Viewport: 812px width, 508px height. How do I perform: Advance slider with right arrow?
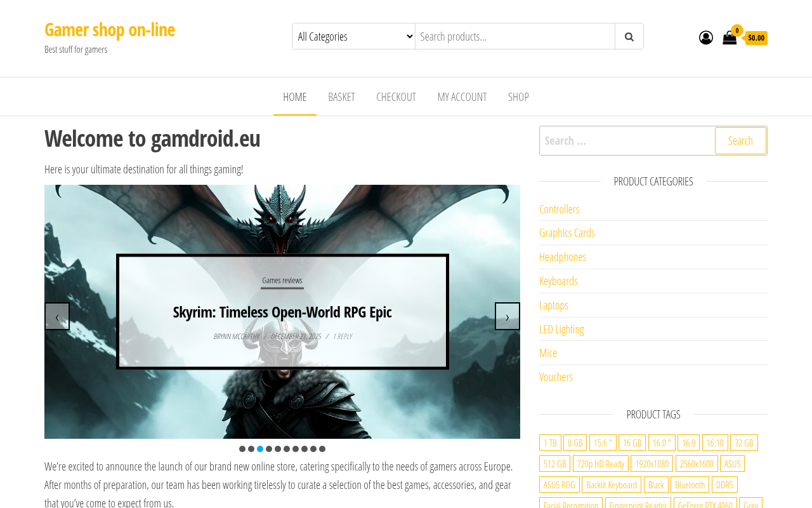pyautogui.click(x=507, y=316)
